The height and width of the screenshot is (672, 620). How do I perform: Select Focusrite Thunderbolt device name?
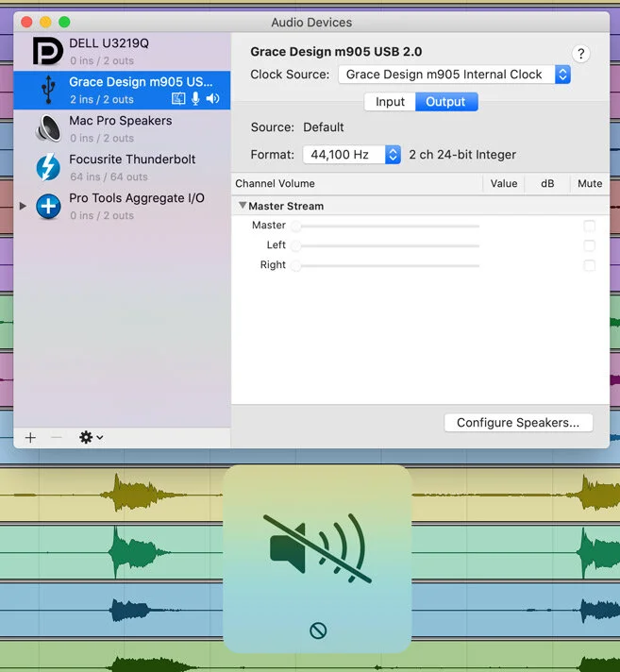132,160
